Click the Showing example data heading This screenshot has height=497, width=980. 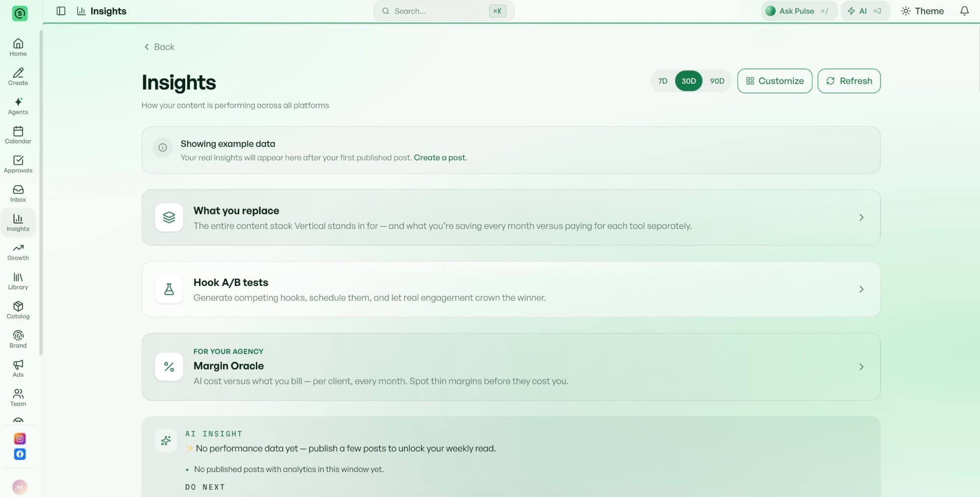click(228, 144)
